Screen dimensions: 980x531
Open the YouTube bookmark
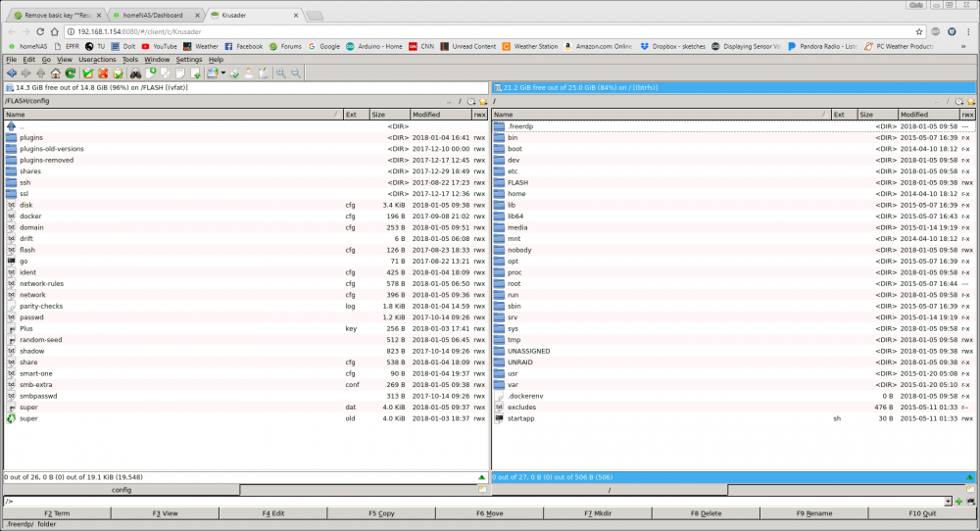[x=160, y=46]
